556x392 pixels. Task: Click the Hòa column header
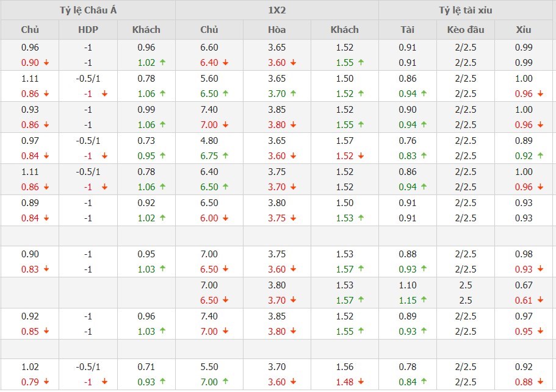[x=276, y=30]
